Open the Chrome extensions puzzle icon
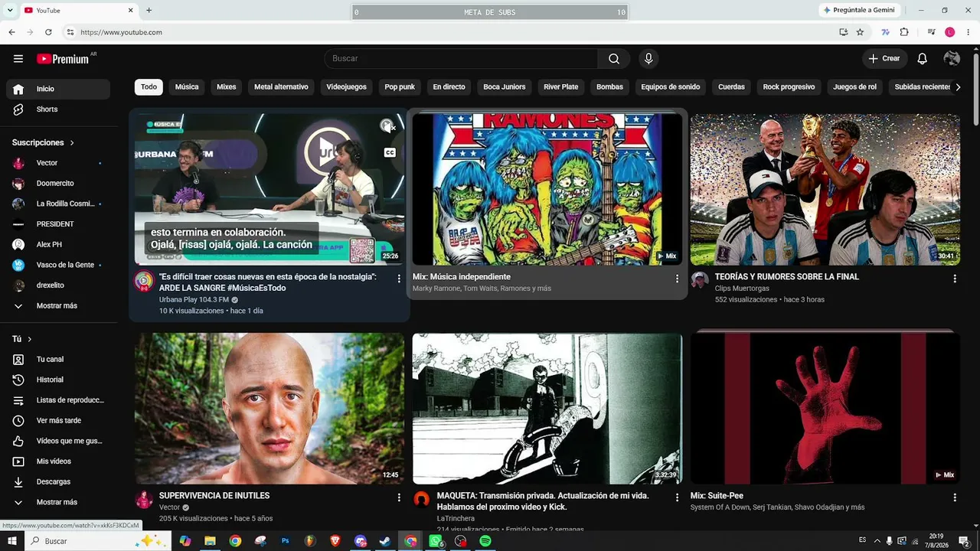The height and width of the screenshot is (551, 980). 904,32
